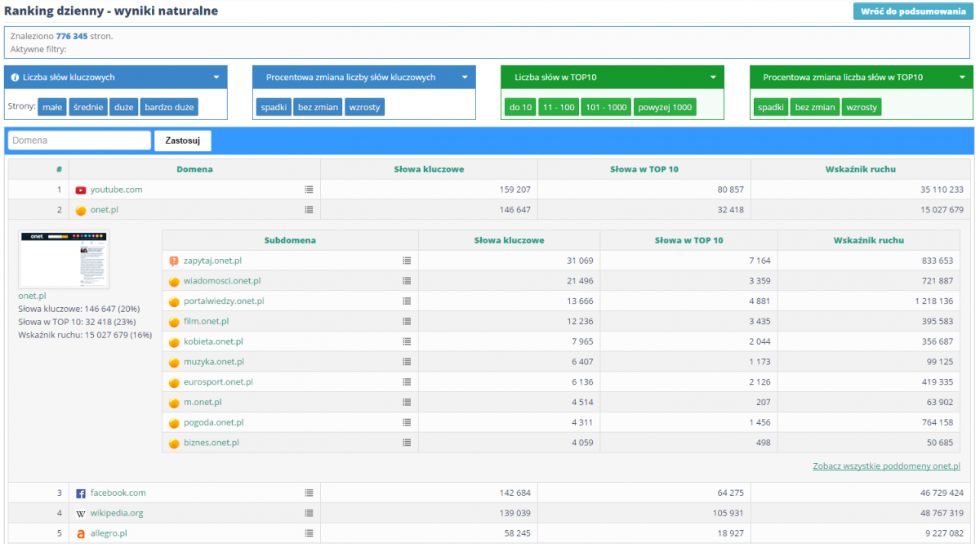Click the list icon beside muzyka.onet.pl

[407, 362]
